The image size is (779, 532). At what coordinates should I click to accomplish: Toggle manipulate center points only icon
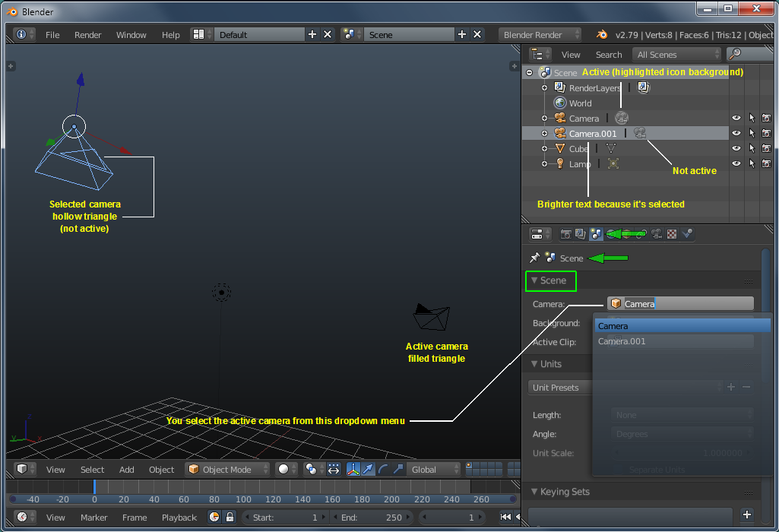click(334, 469)
